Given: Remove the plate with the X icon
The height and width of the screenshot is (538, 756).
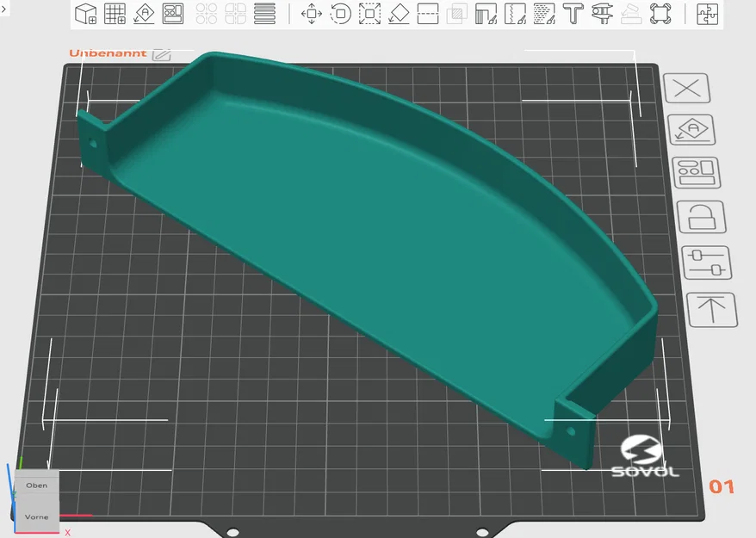Looking at the screenshot, I should point(687,88).
